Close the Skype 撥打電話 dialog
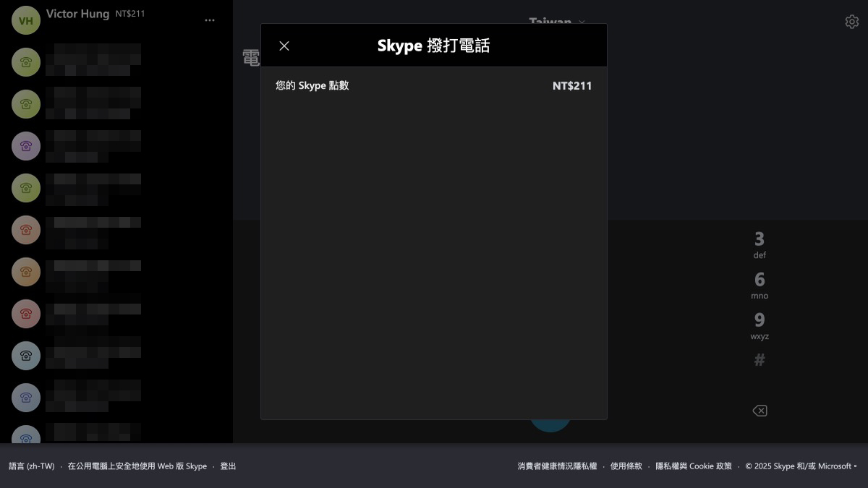This screenshot has width=868, height=488. tap(284, 46)
